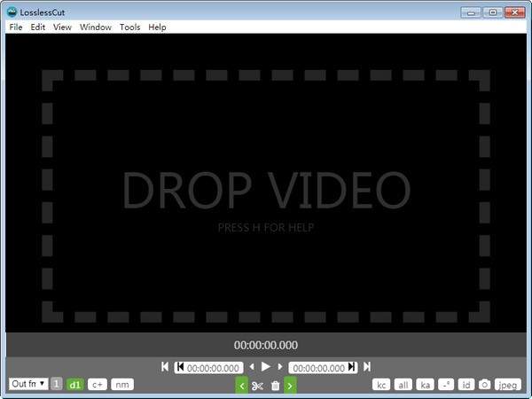Set cut end to current position
This screenshot has height=399, width=532.
click(x=351, y=367)
